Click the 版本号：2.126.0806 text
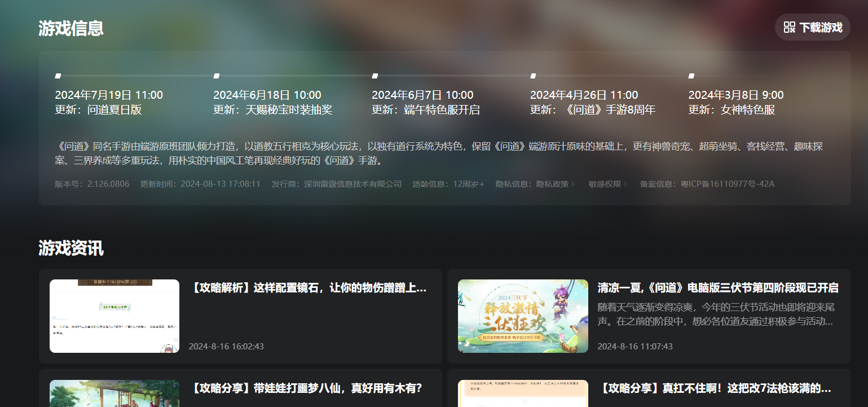The image size is (868, 407). [92, 184]
